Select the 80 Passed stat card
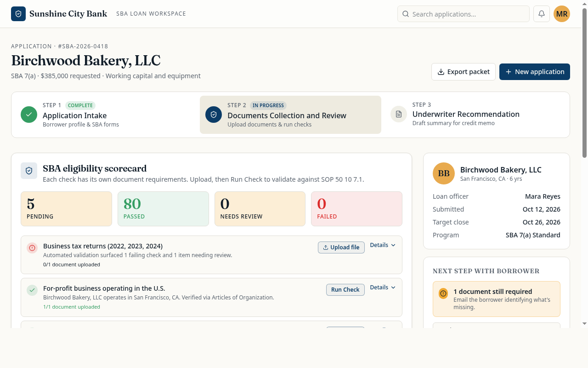The width and height of the screenshot is (588, 368). tap(163, 209)
